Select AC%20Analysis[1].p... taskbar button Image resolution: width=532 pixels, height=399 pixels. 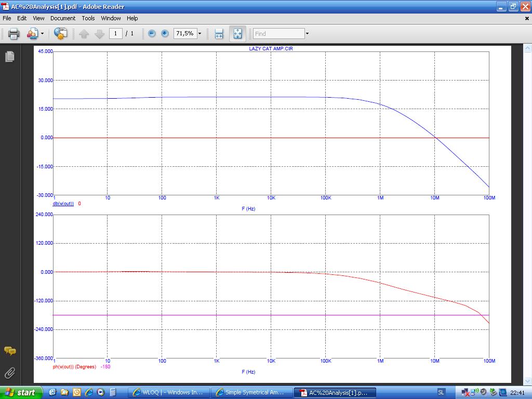pyautogui.click(x=335, y=393)
